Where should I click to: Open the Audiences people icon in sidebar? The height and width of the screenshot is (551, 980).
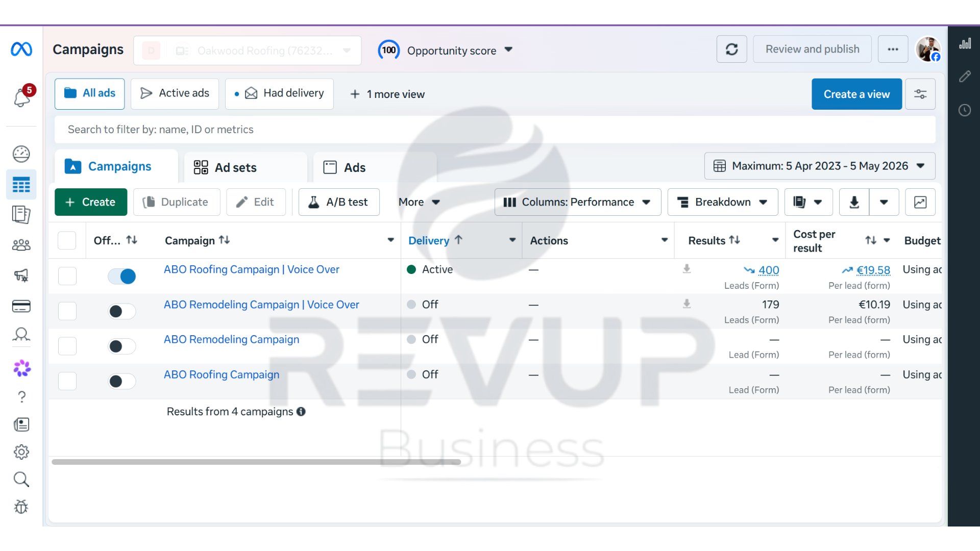click(x=21, y=245)
